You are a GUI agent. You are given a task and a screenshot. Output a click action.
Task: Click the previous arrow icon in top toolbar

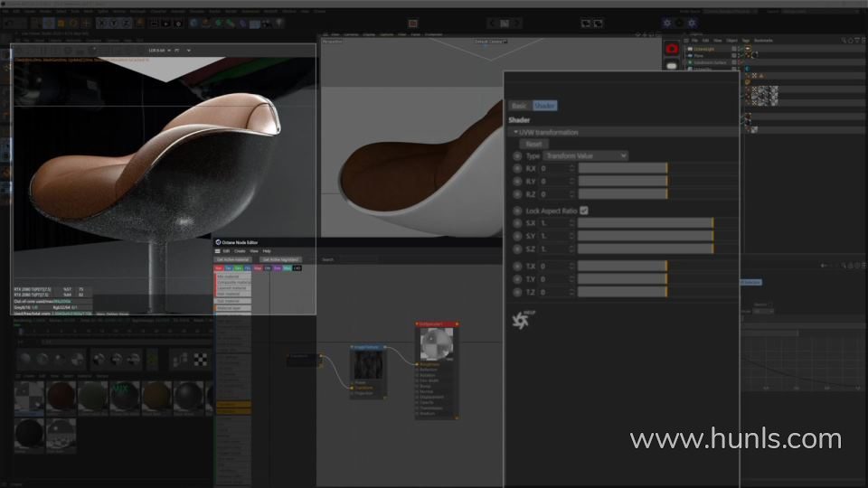[492, 23]
